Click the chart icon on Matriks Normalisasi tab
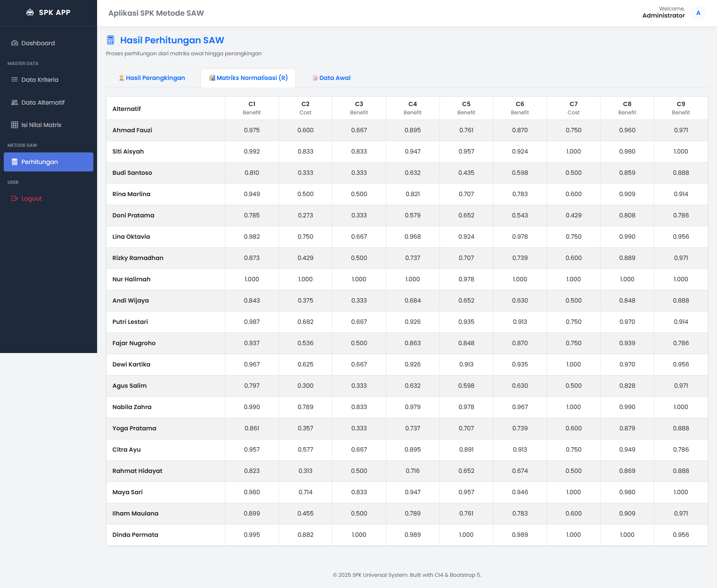The height and width of the screenshot is (588, 717). [x=212, y=78]
